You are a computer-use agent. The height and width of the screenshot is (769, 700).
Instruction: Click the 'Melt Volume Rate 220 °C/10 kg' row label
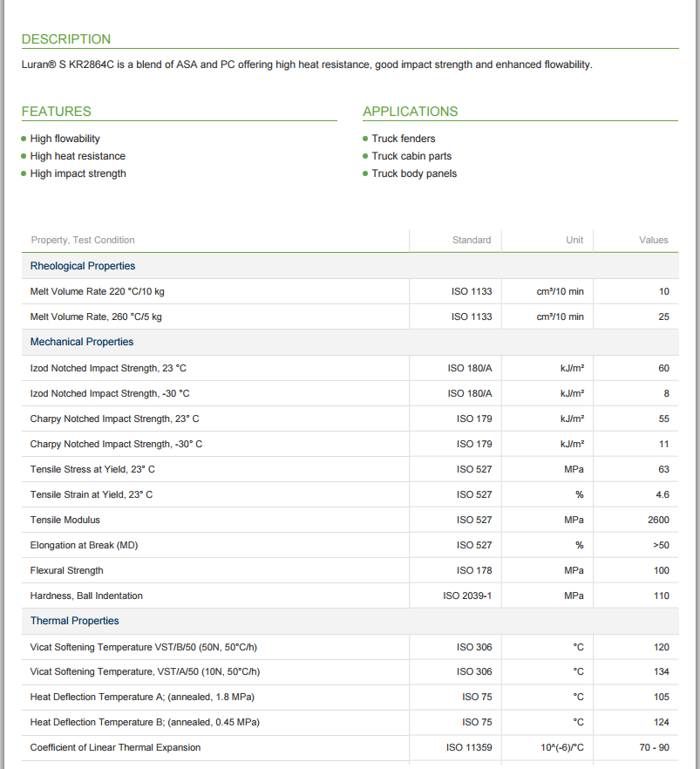tap(98, 291)
